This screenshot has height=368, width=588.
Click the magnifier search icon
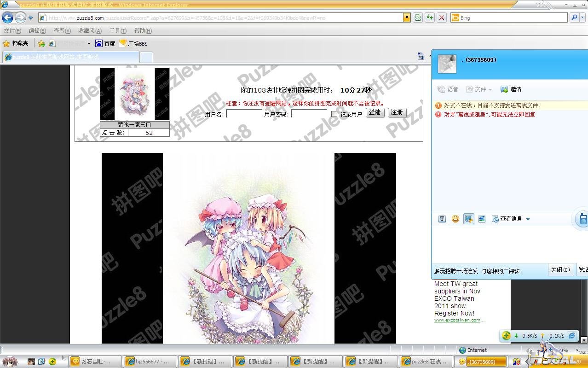coord(574,18)
